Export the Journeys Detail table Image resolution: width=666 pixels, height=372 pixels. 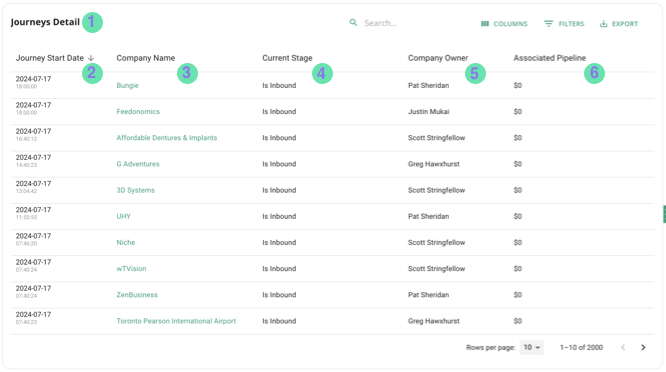tap(619, 24)
